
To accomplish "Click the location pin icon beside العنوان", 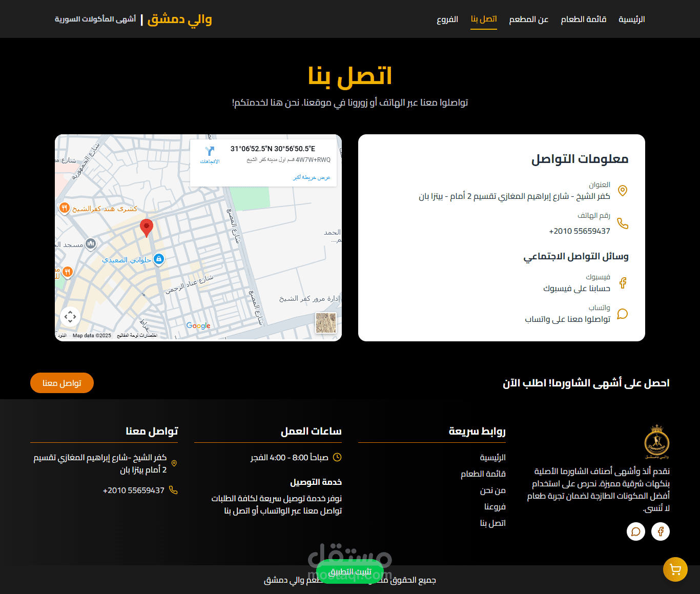I will pyautogui.click(x=623, y=191).
